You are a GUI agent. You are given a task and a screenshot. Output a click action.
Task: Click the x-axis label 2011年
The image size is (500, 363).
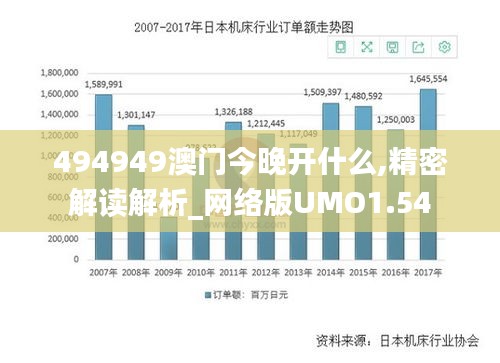[x=233, y=273]
